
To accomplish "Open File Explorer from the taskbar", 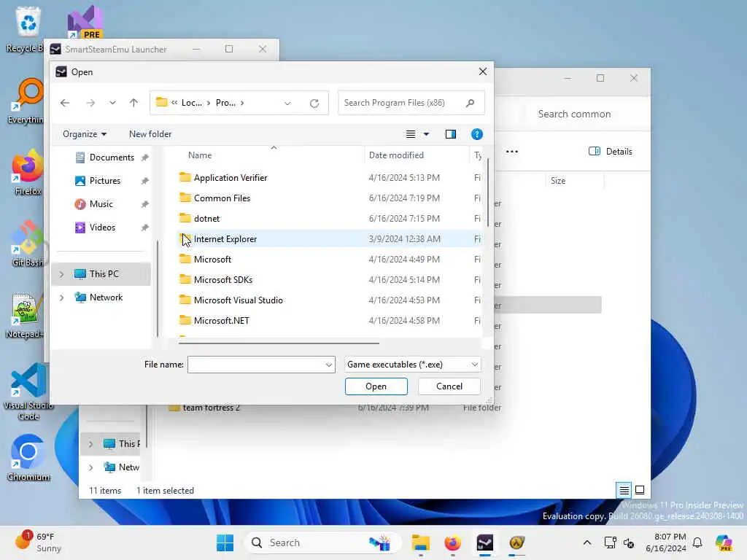I will tap(421, 542).
